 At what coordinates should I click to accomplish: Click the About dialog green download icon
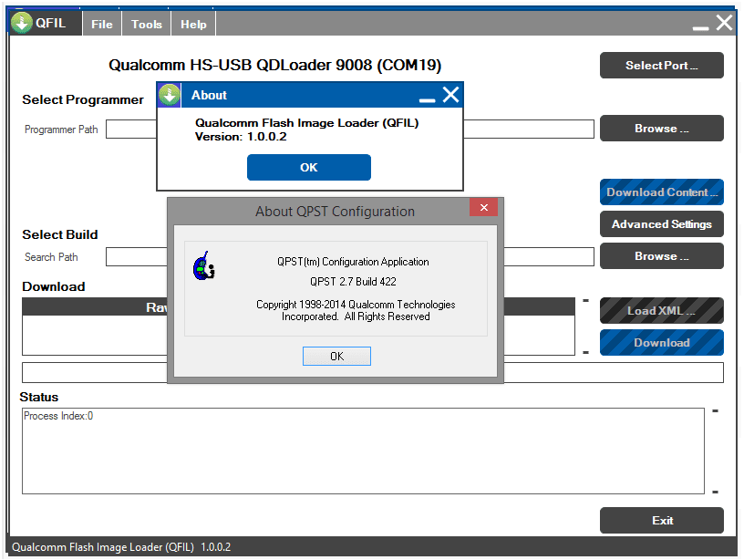[x=169, y=95]
